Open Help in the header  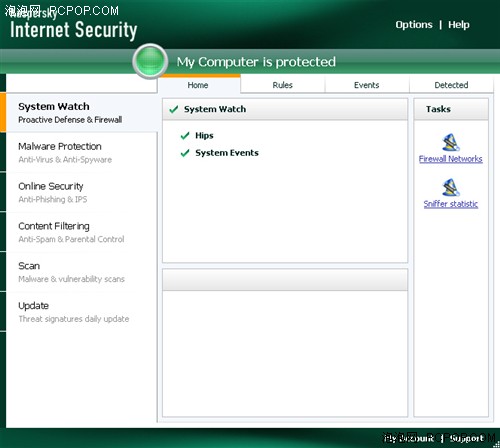point(459,25)
